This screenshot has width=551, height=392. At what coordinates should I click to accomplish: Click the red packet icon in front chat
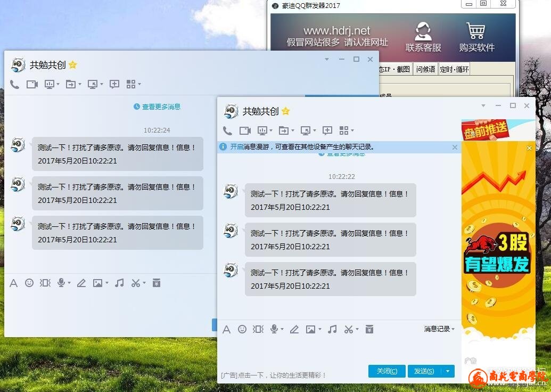(x=369, y=329)
